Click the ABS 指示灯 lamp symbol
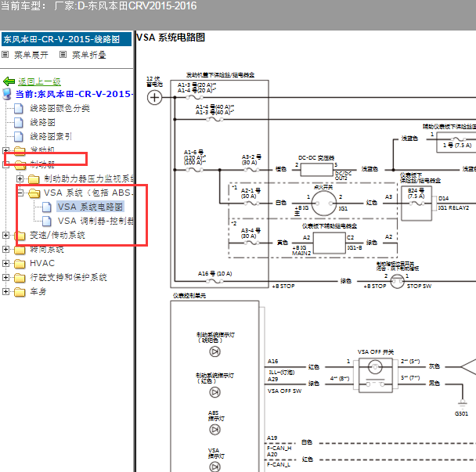This screenshot has width=476, height=472. 215,430
